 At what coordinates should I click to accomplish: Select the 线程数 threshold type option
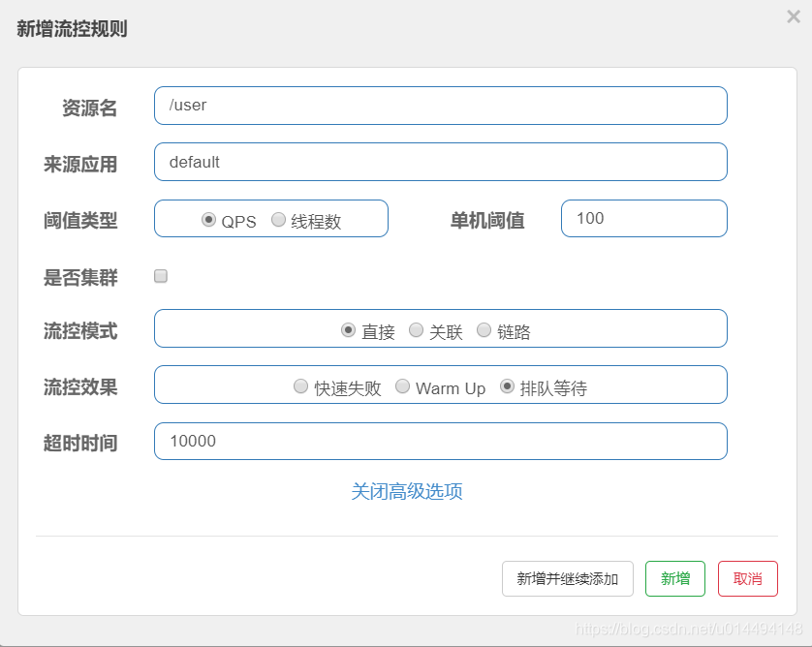[x=279, y=219]
